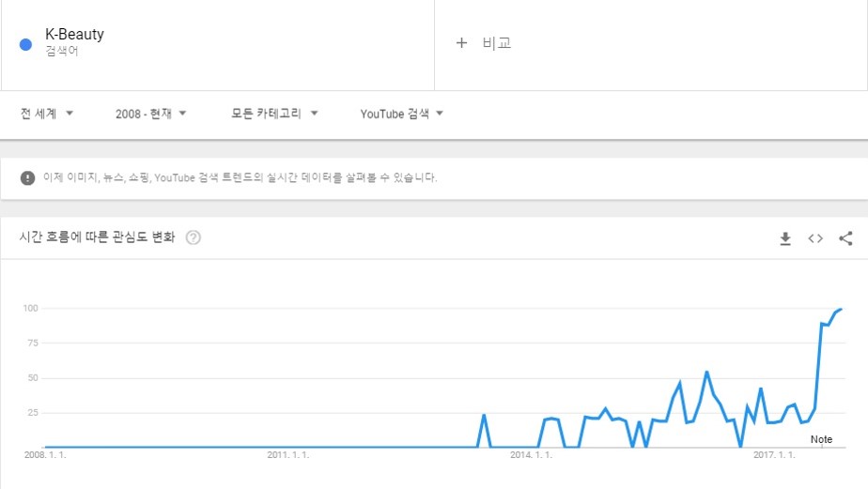Screen dimensions: 868x489
Task: Share the interest over time chart
Action: pos(845,238)
